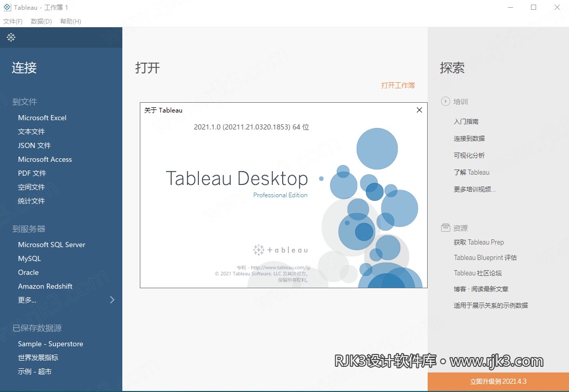Click the Tableau logo in title bar

(7, 7)
